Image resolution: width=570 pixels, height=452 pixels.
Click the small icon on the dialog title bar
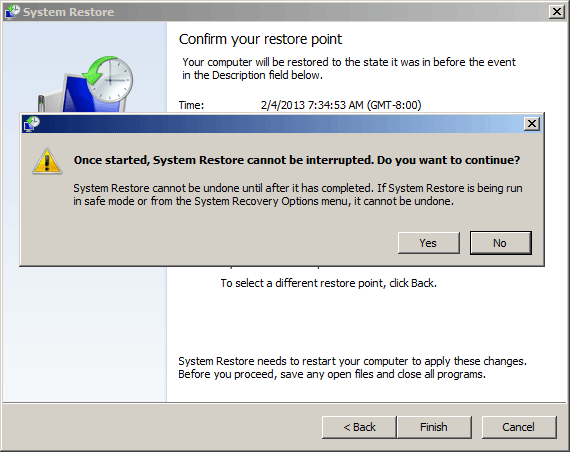pyautogui.click(x=31, y=124)
